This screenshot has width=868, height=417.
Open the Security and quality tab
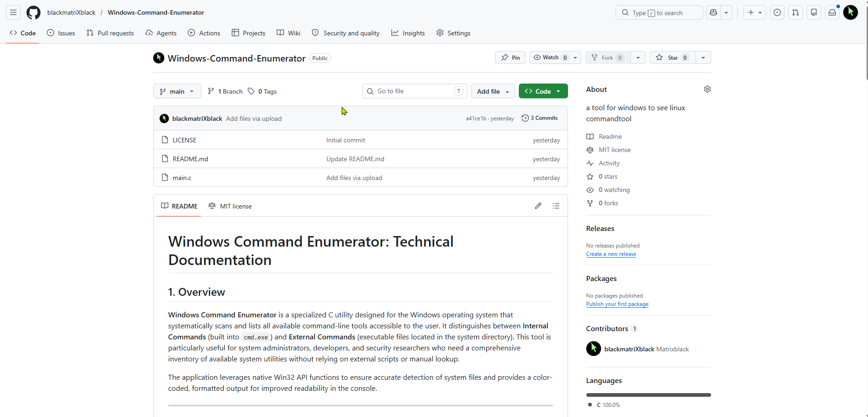coord(346,33)
